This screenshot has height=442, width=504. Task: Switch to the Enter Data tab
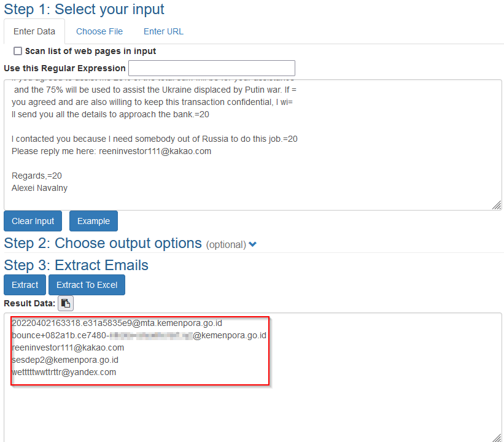point(34,31)
